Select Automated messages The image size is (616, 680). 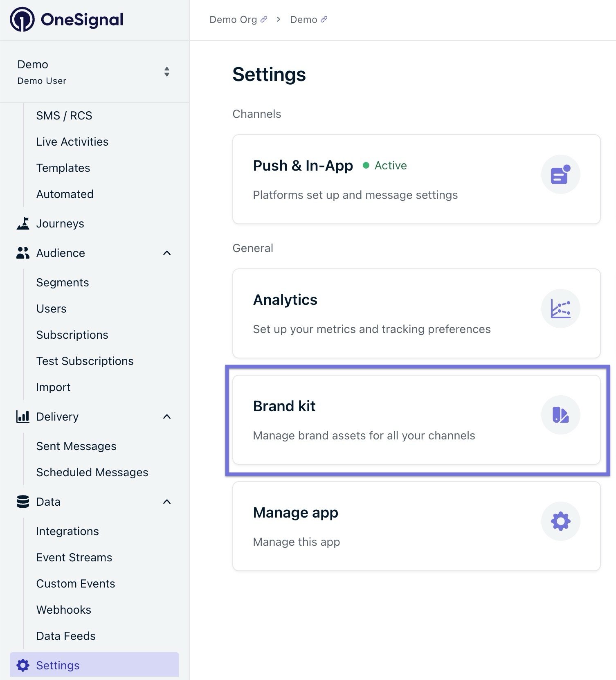point(65,194)
